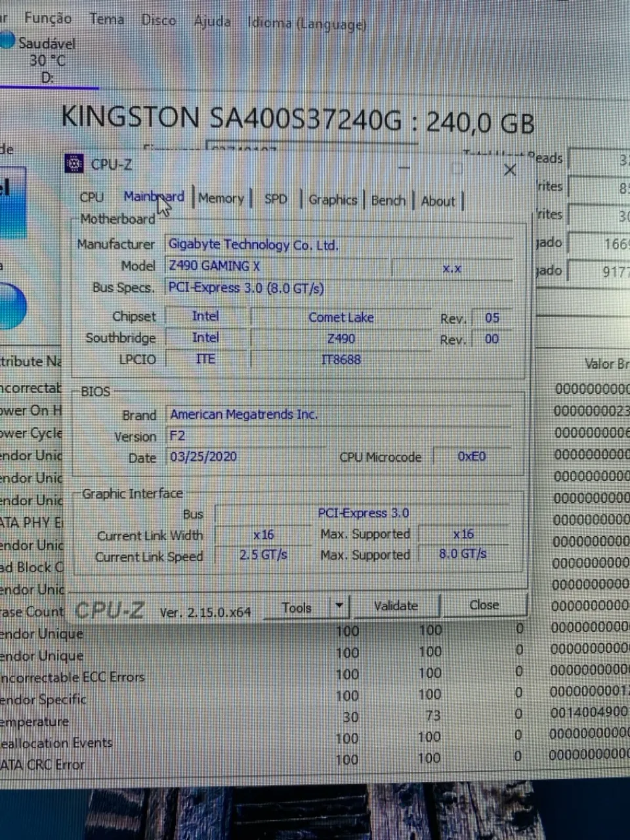Expand the Tools dropdown arrow
Viewport: 630px width, 840px height.
(x=339, y=606)
